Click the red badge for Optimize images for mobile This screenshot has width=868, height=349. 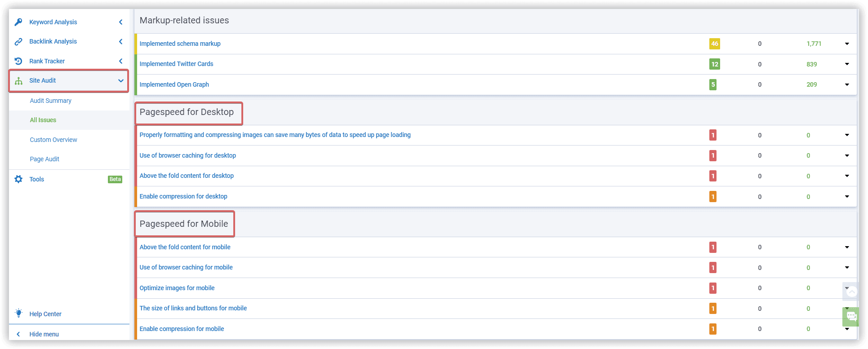(x=712, y=288)
